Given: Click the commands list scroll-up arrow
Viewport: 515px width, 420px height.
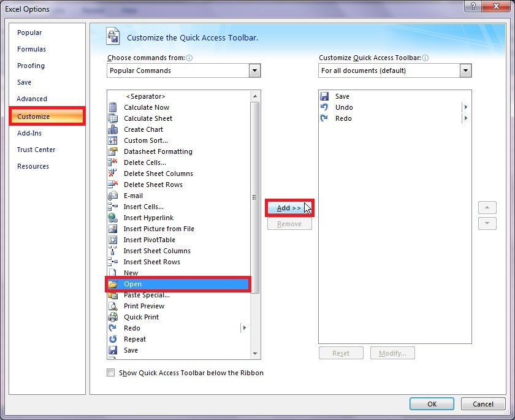Looking at the screenshot, I should point(255,96).
